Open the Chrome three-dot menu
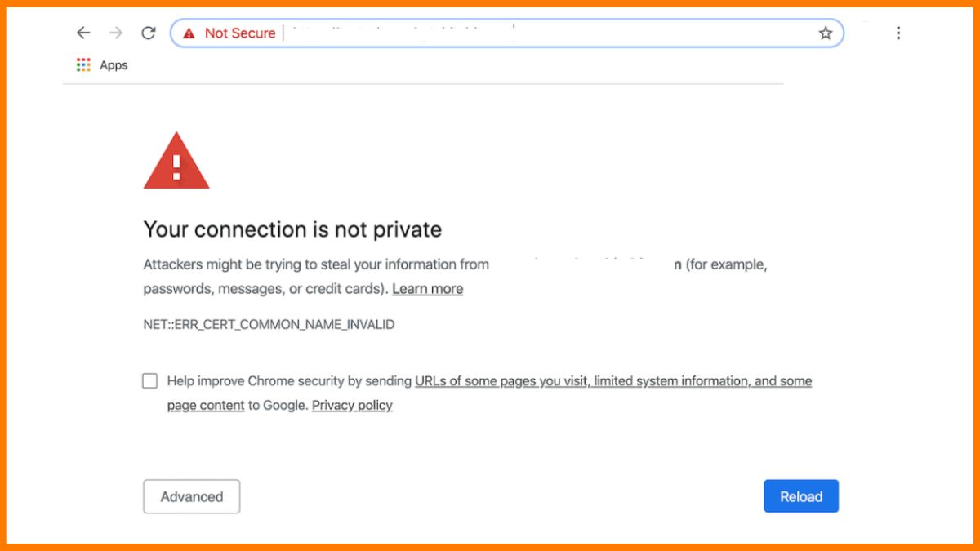This screenshot has width=980, height=551. (898, 33)
